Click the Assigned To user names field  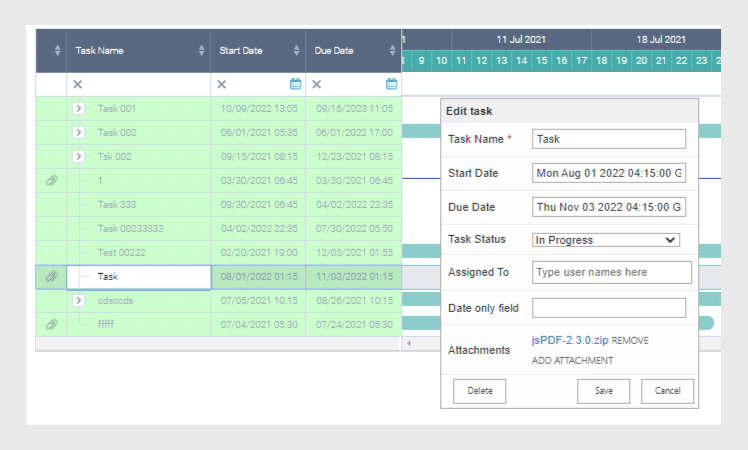(612, 272)
